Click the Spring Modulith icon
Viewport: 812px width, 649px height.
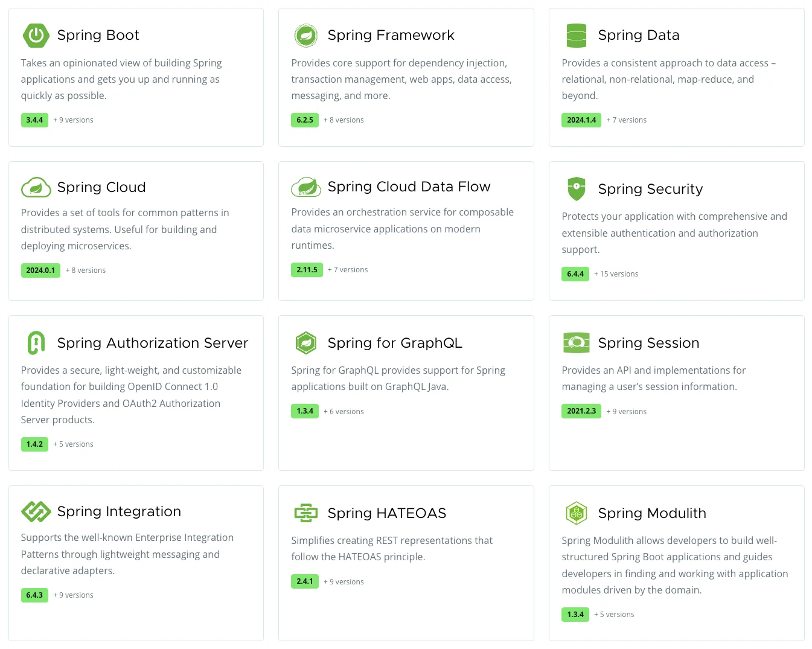pyautogui.click(x=577, y=513)
